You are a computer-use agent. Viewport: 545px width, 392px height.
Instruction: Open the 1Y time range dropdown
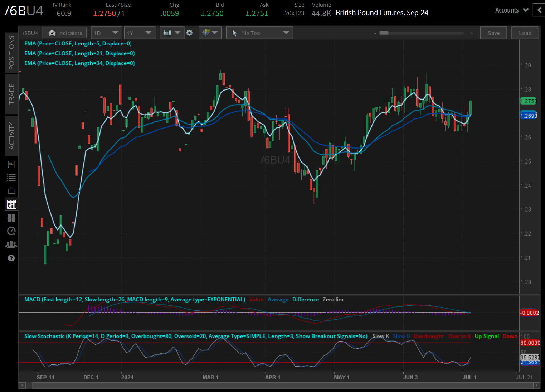click(x=139, y=33)
